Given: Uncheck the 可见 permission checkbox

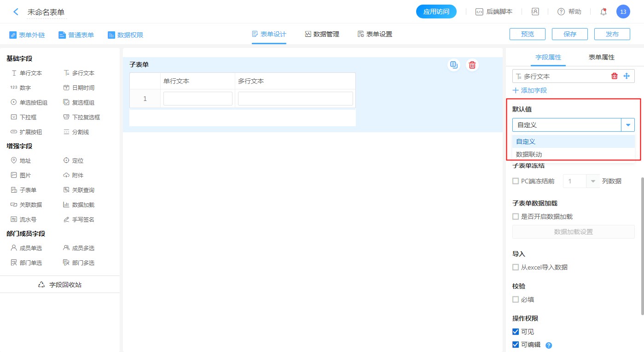Looking at the screenshot, I should coord(516,332).
